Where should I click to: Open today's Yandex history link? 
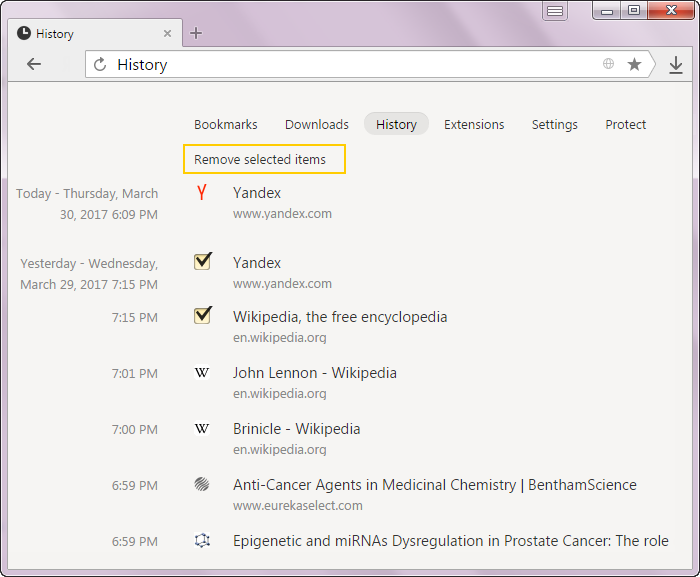coord(257,193)
